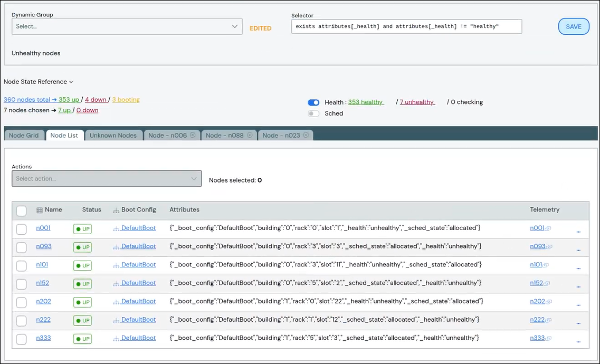The image size is (600, 364).
Task: Click the Boot Config column header icon
Action: click(116, 210)
